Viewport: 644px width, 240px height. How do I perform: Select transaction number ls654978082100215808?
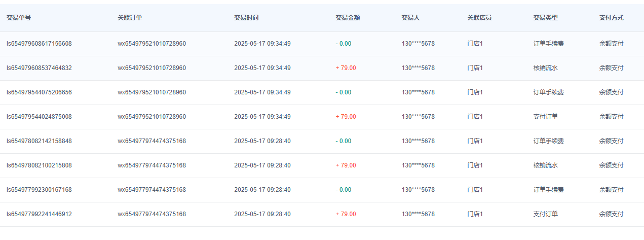39,165
